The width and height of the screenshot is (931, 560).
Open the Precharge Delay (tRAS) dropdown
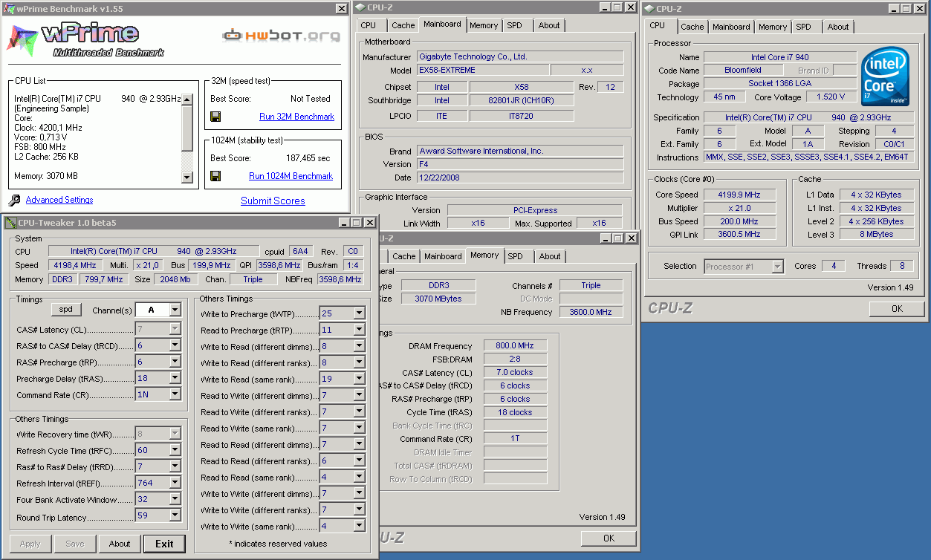(175, 378)
